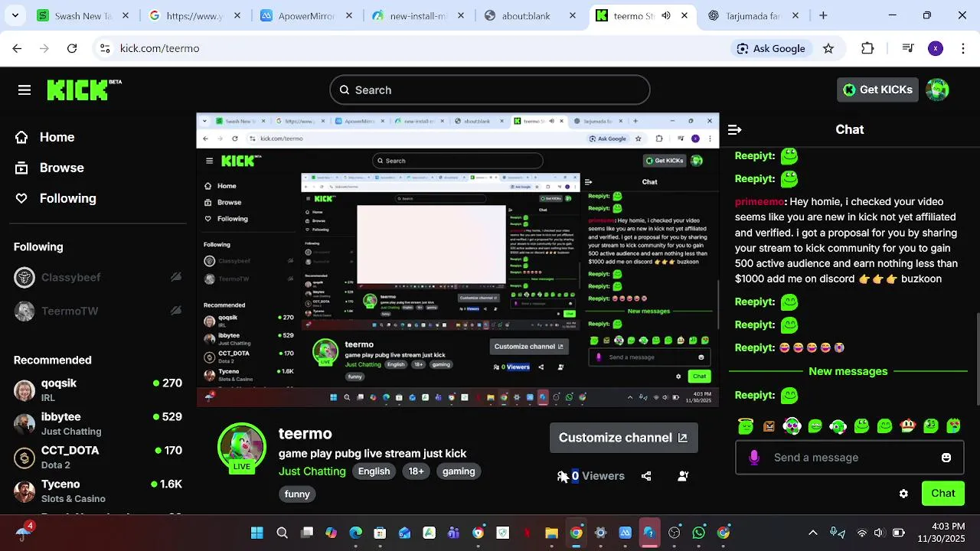Click the Get KICKs button

pyautogui.click(x=877, y=90)
